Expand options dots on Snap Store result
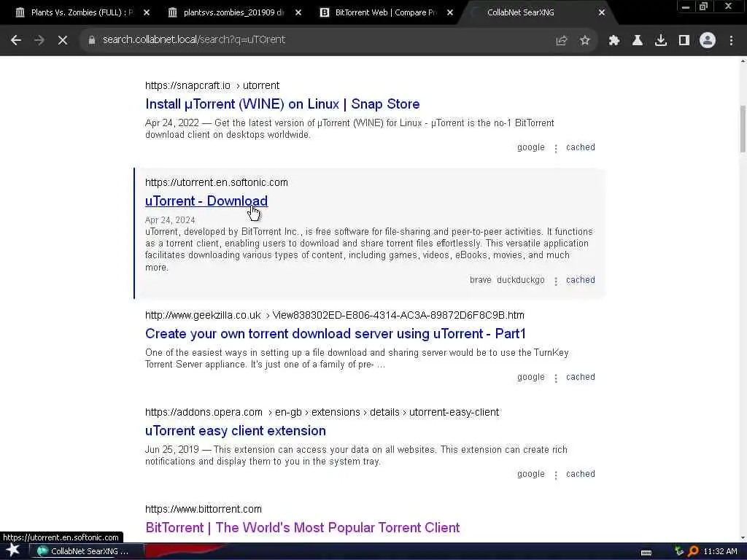 555,149
